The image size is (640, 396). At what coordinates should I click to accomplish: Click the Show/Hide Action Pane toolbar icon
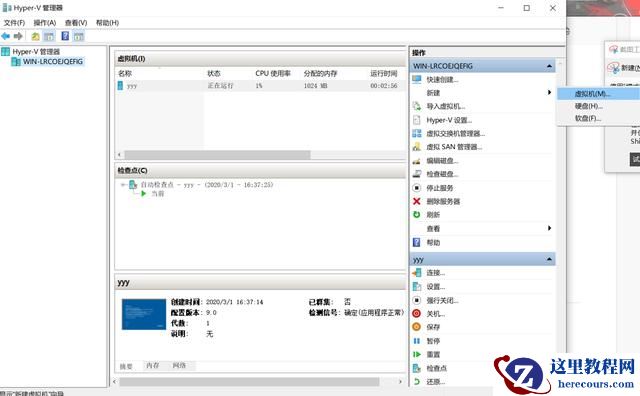point(79,36)
